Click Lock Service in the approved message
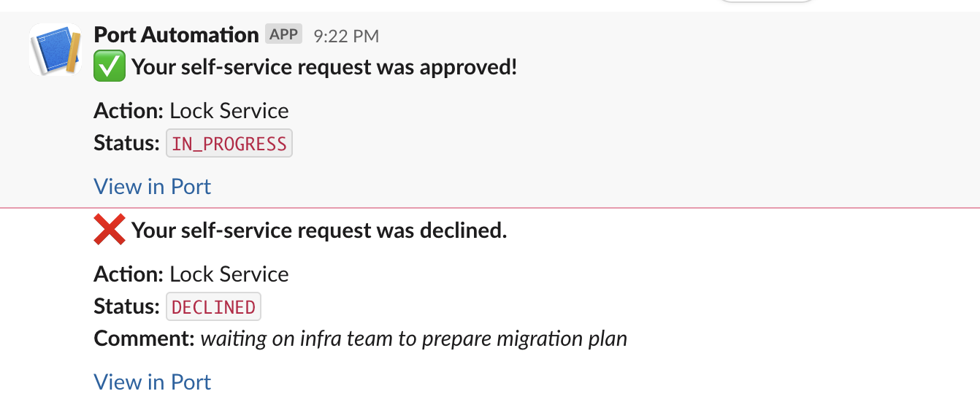The height and width of the screenshot is (410, 980). 229,111
